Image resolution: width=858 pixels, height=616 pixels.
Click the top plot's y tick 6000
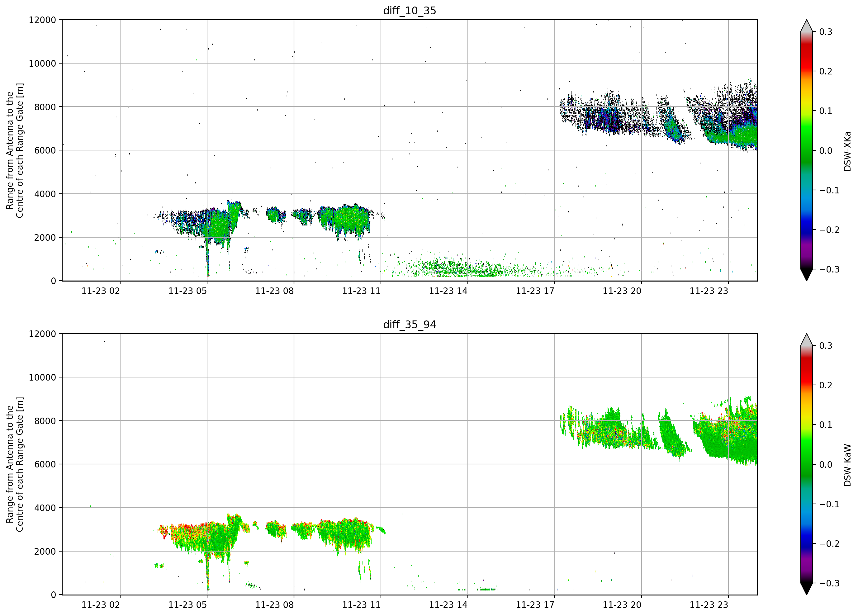(45, 151)
